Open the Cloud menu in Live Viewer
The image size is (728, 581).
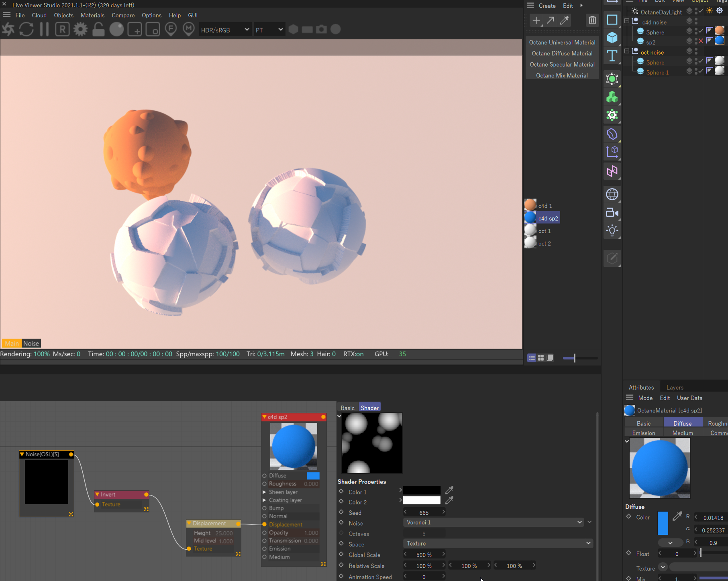tap(39, 15)
